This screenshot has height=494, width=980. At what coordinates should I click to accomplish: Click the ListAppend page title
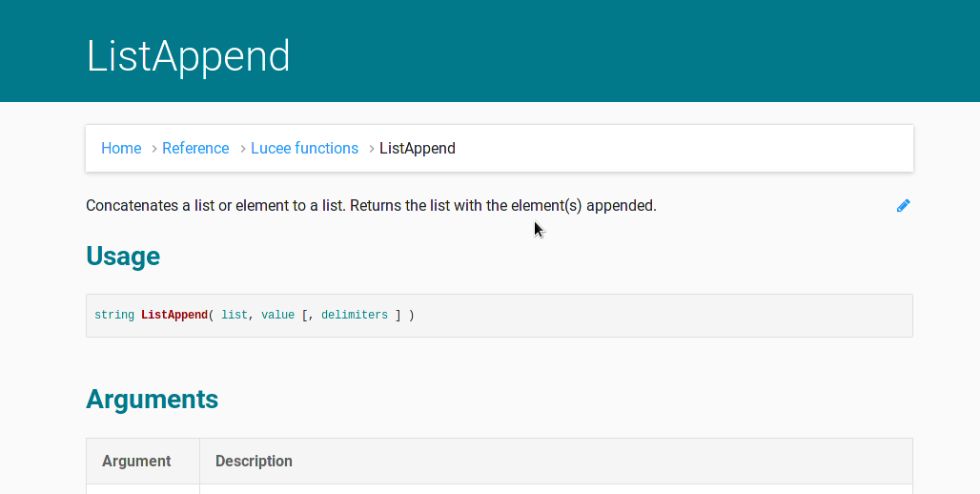188,56
